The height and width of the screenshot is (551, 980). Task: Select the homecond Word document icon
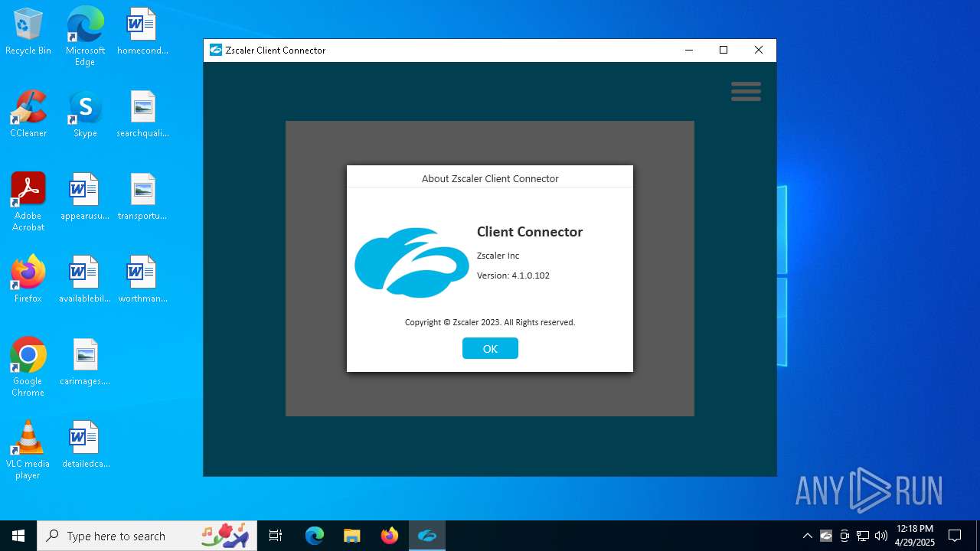(142, 31)
